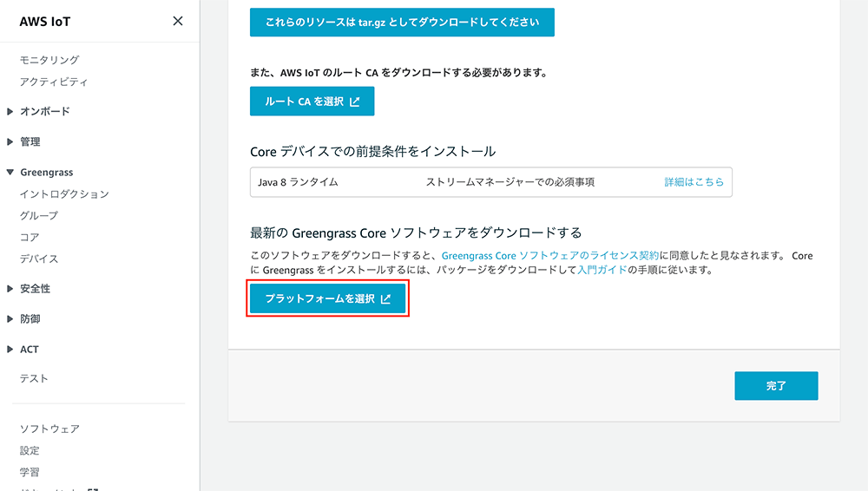
Task: Open テスト in the sidebar
Action: 35,379
